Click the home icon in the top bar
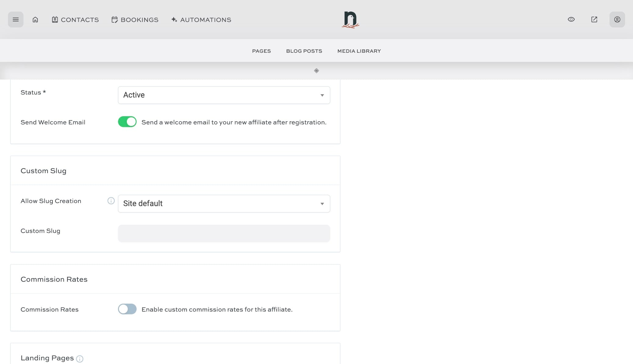 point(35,19)
